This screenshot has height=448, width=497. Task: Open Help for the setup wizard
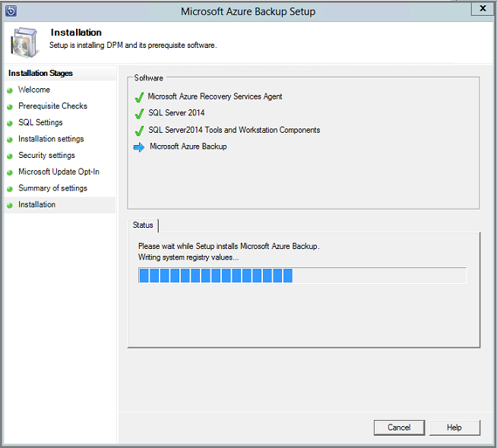tap(454, 427)
